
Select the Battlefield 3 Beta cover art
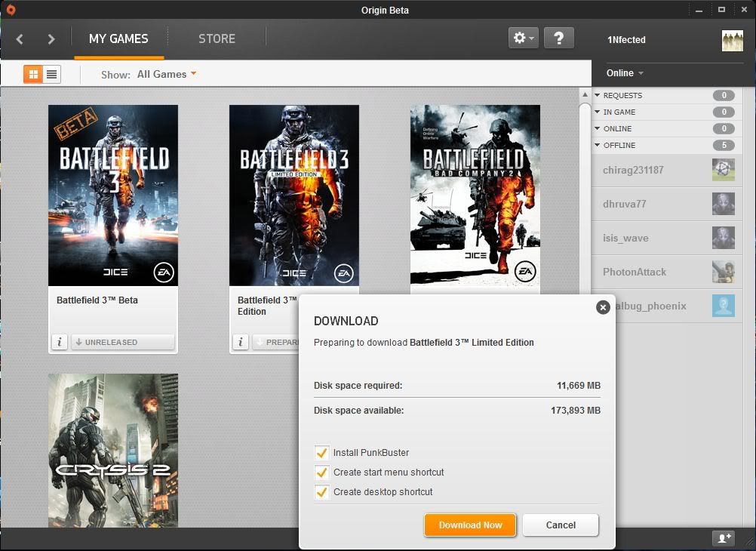point(113,195)
